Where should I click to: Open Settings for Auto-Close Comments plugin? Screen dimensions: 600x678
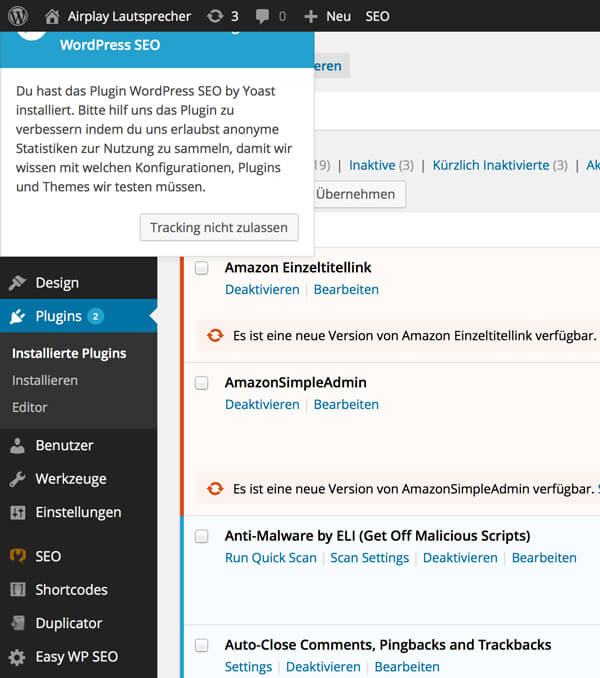coord(249,667)
